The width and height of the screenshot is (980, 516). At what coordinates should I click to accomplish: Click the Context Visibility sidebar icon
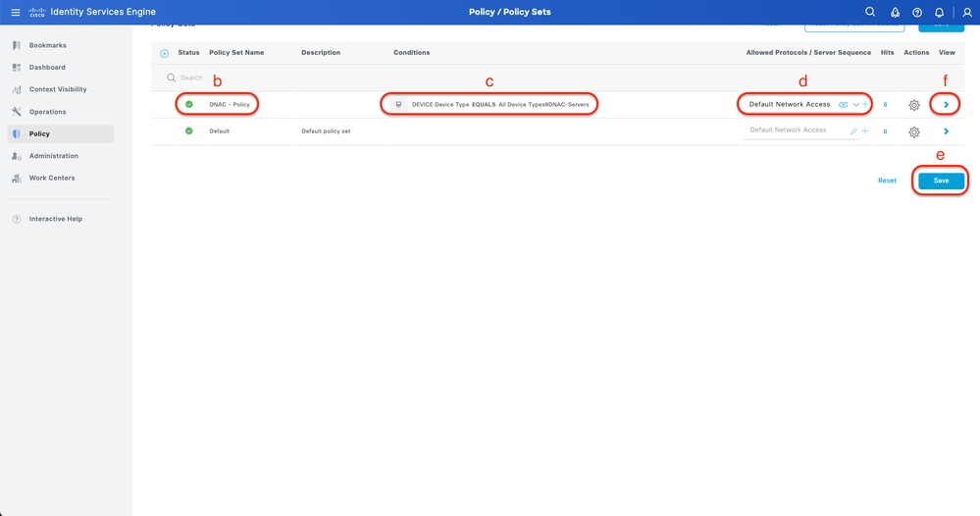click(x=17, y=89)
